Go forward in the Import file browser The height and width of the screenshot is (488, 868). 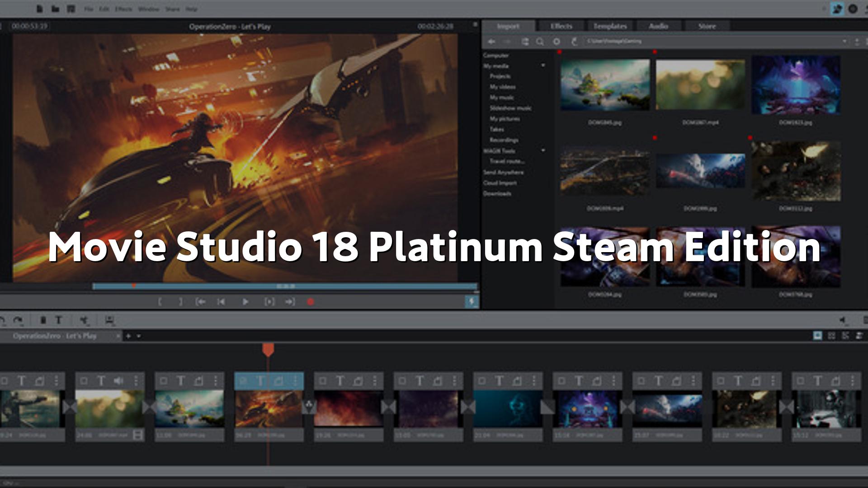click(507, 42)
